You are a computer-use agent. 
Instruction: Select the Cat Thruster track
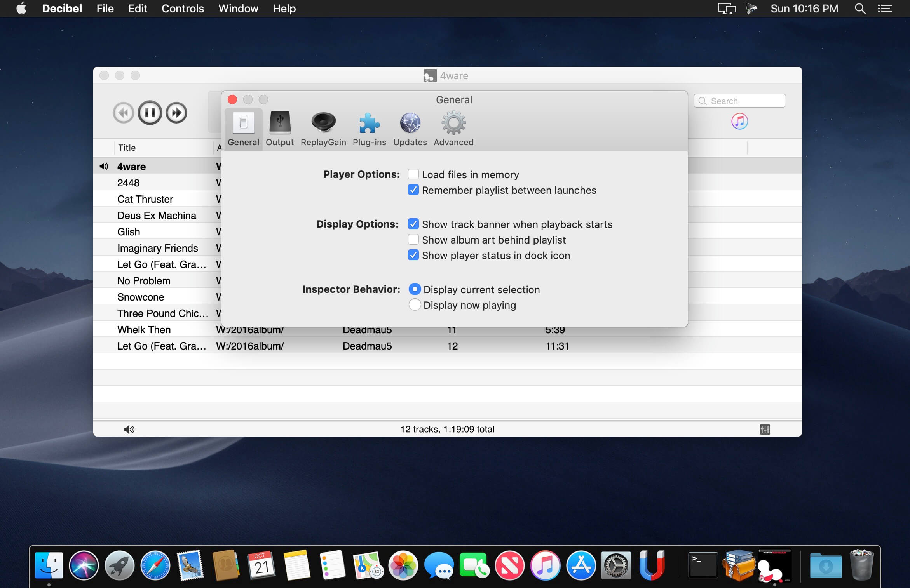157,199
